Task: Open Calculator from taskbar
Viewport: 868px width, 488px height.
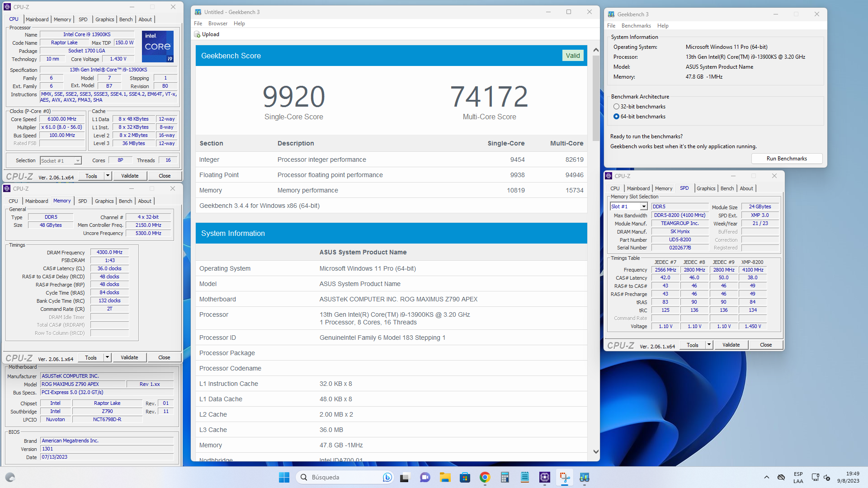Action: 505,477
